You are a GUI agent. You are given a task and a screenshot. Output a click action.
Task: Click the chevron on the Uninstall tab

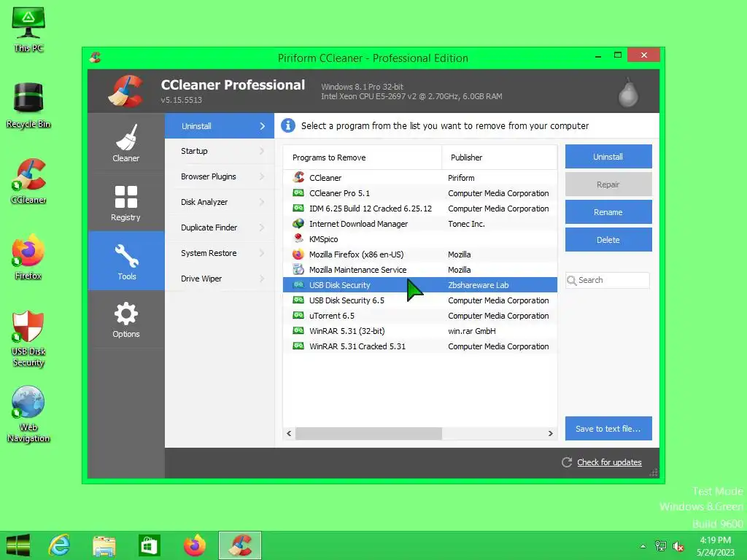pyautogui.click(x=263, y=126)
